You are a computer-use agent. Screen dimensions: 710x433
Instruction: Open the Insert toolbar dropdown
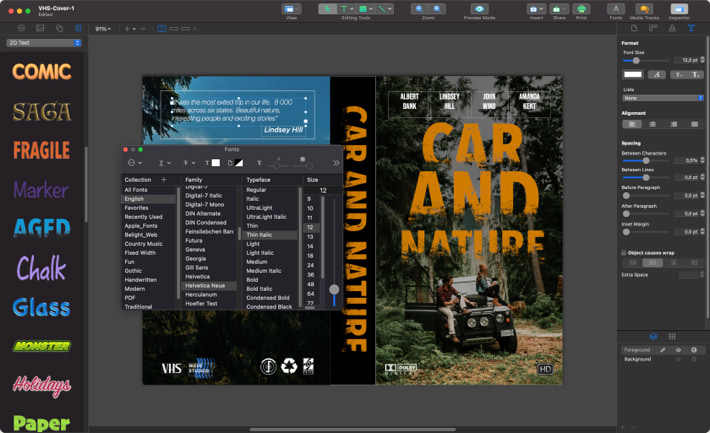[537, 9]
